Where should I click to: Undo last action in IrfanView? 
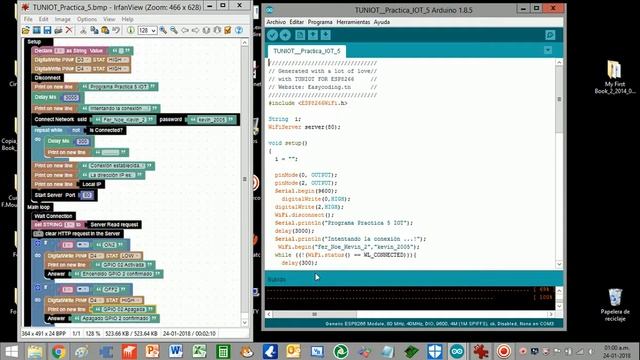point(116,30)
